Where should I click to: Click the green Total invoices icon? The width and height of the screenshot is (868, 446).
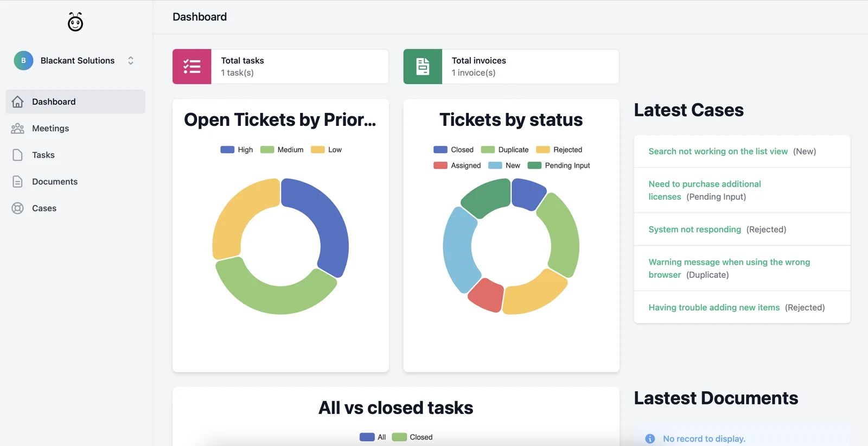[x=423, y=67]
